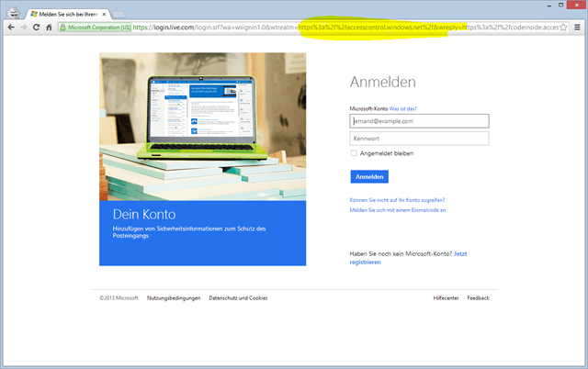Viewport: 588px width, 369px height.
Task: Go back with the browser back arrow
Action: (x=11, y=28)
